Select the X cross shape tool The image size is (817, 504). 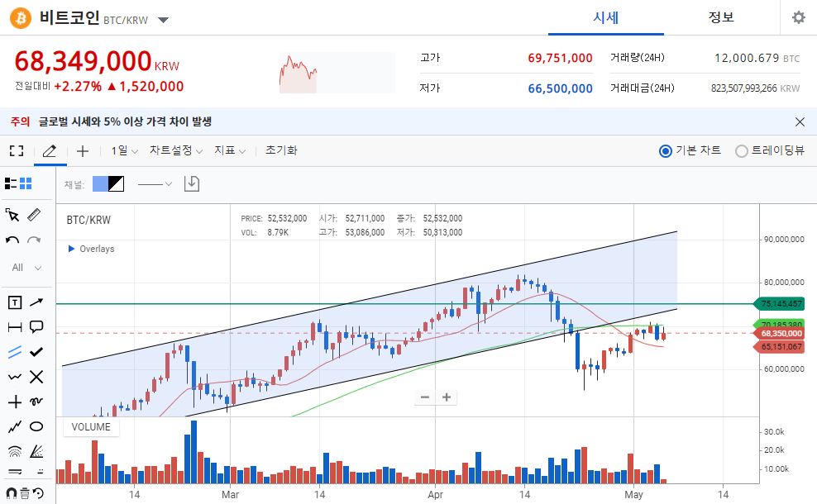[36, 377]
